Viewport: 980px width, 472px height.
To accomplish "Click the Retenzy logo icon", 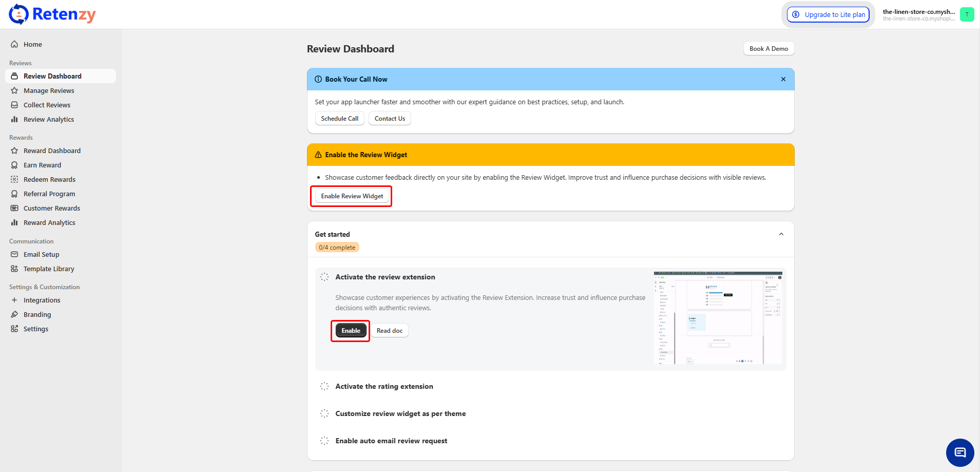I will pos(19,14).
